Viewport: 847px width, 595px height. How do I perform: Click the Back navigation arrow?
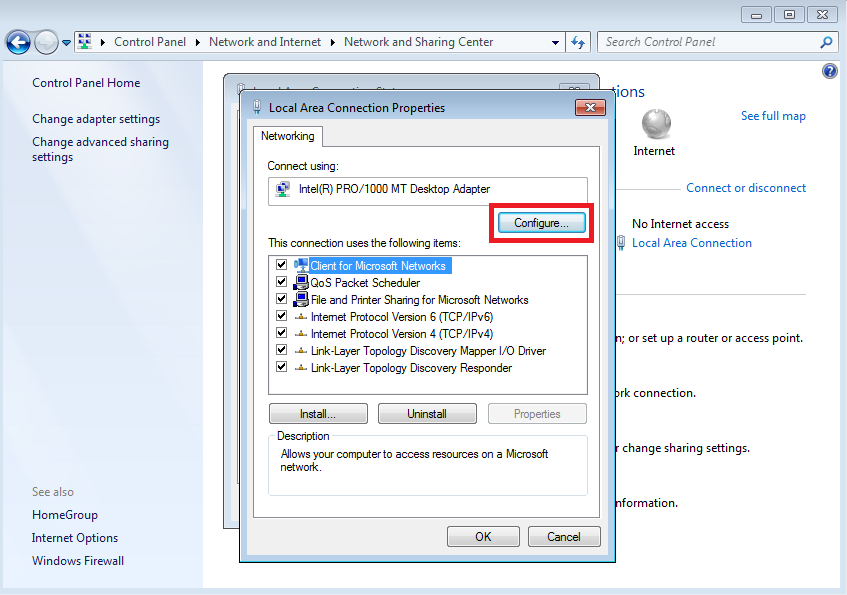click(x=18, y=43)
